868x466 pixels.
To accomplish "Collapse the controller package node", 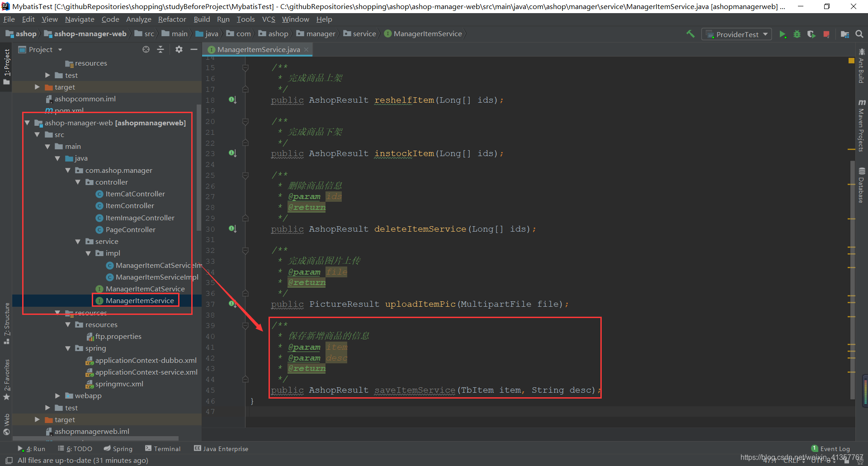I will pyautogui.click(x=78, y=182).
